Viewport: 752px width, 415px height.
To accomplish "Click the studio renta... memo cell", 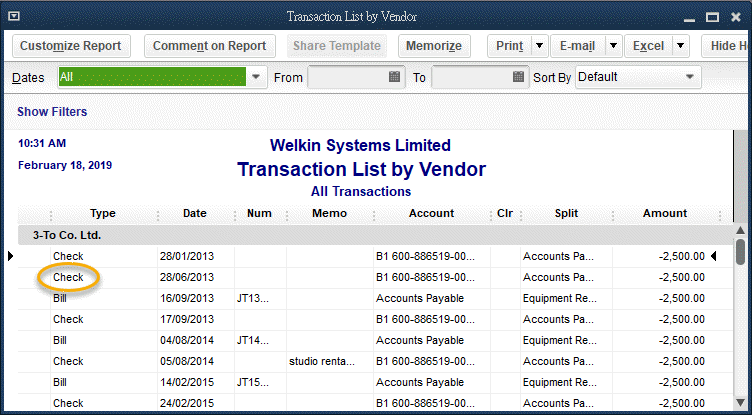I will click(322, 361).
